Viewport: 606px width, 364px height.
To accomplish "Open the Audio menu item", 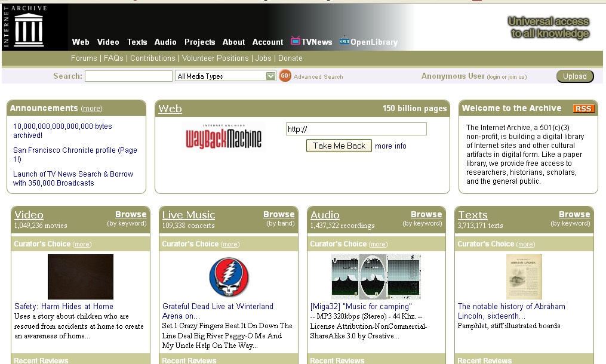I will coord(165,42).
